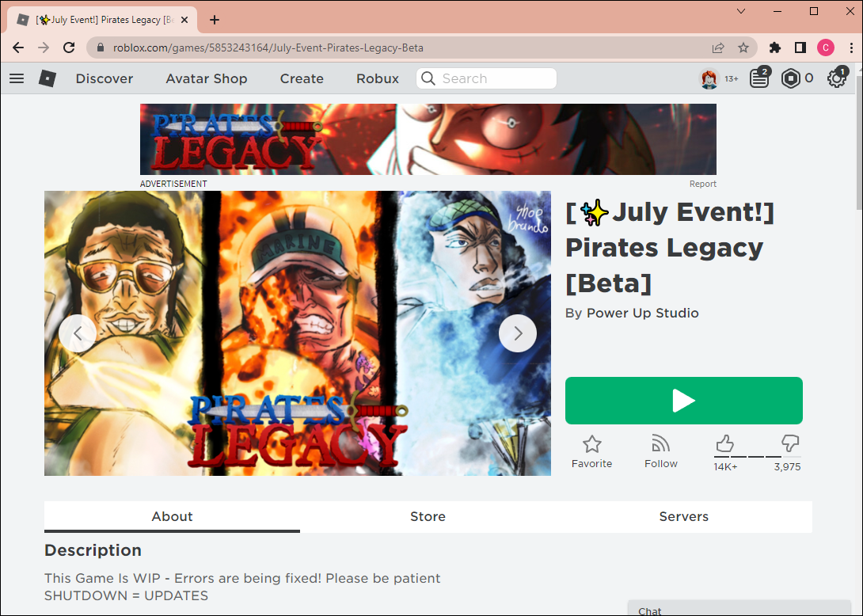Open the Power Up Studio creator link
Image resolution: width=863 pixels, height=616 pixels.
[x=642, y=313]
